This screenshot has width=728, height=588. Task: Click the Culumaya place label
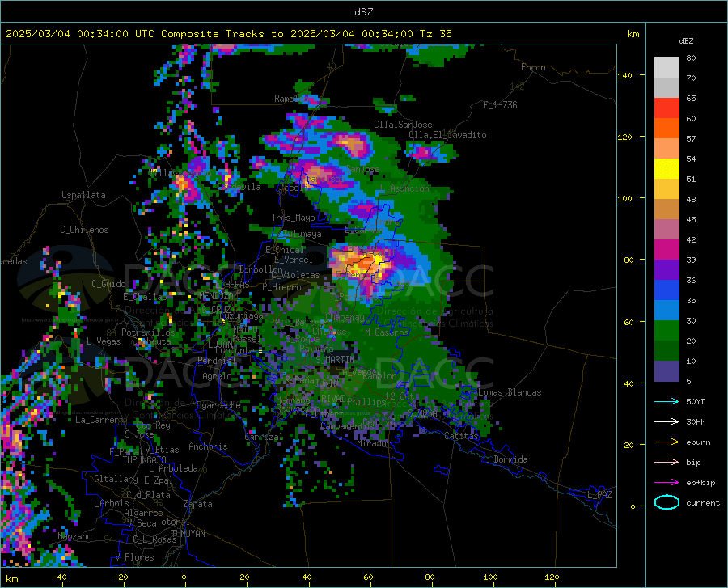tap(303, 234)
